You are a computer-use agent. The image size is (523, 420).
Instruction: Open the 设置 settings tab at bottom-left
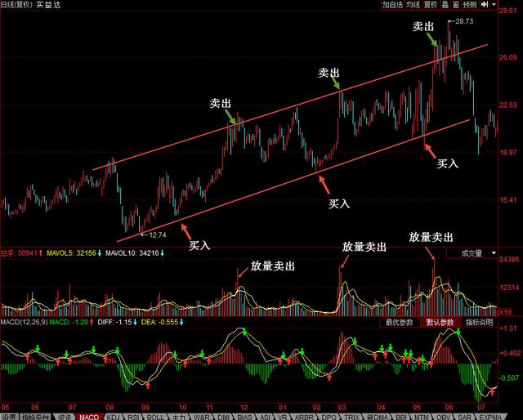point(9,415)
